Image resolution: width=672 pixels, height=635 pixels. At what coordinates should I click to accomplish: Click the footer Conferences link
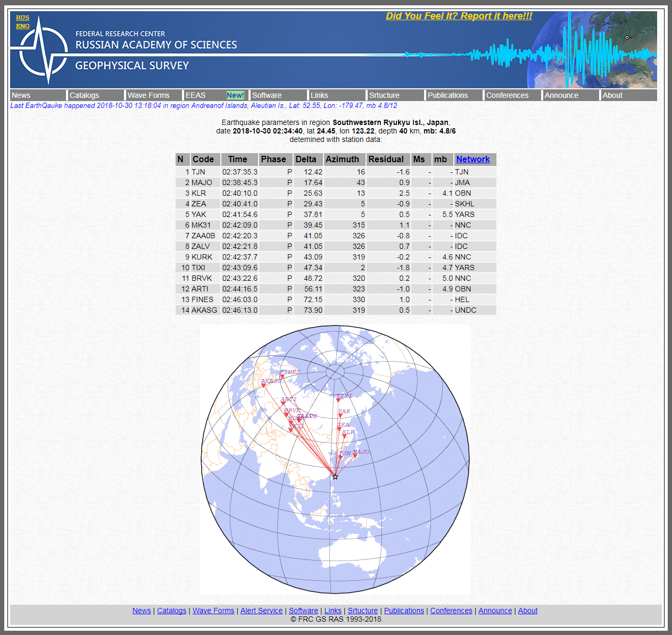pyautogui.click(x=451, y=611)
